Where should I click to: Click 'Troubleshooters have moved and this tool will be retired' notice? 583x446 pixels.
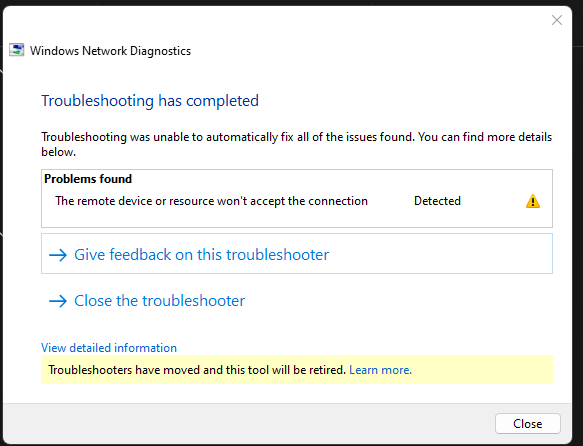197,370
